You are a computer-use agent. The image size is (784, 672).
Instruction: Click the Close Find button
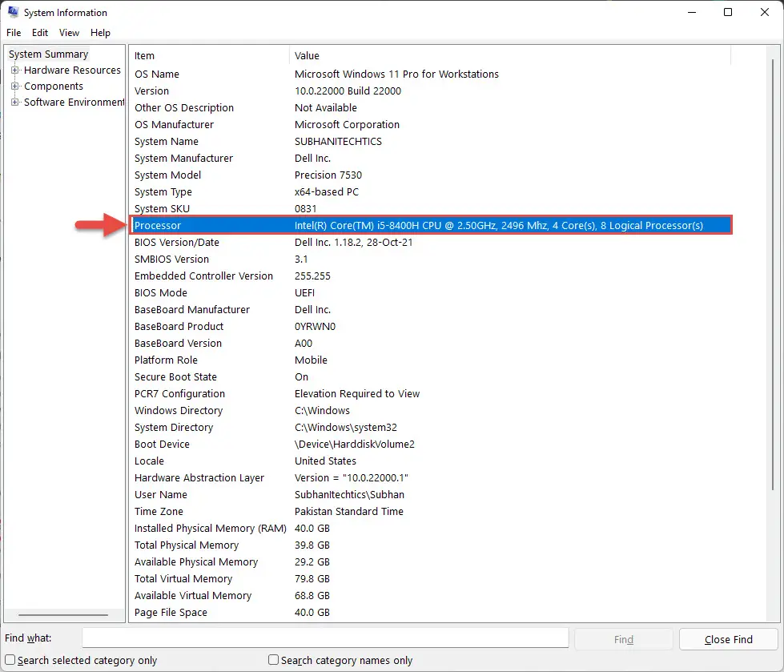(x=729, y=639)
